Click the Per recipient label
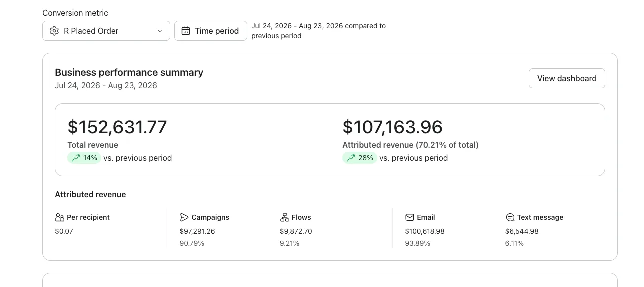Viewport: 644px width, 287px height. click(x=88, y=217)
